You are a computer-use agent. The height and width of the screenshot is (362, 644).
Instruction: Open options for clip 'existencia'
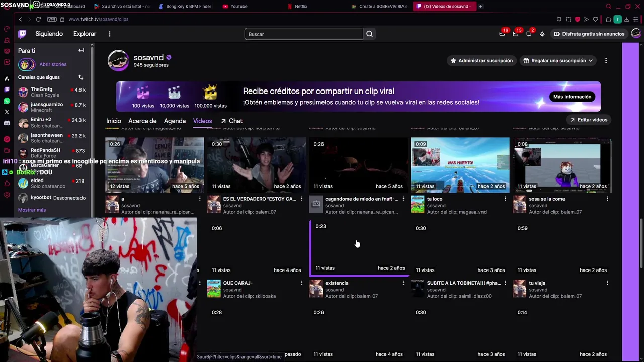tap(403, 283)
